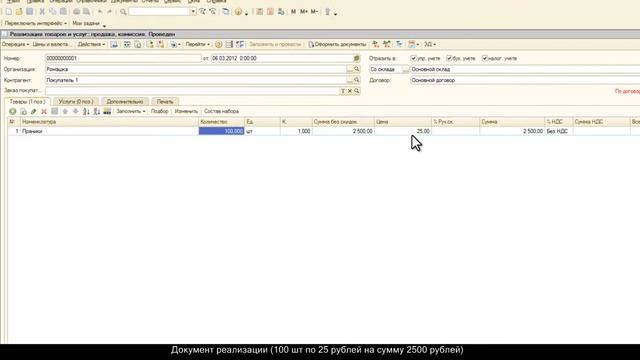Click the Изменить button
The image size is (640, 360).
pos(186,111)
